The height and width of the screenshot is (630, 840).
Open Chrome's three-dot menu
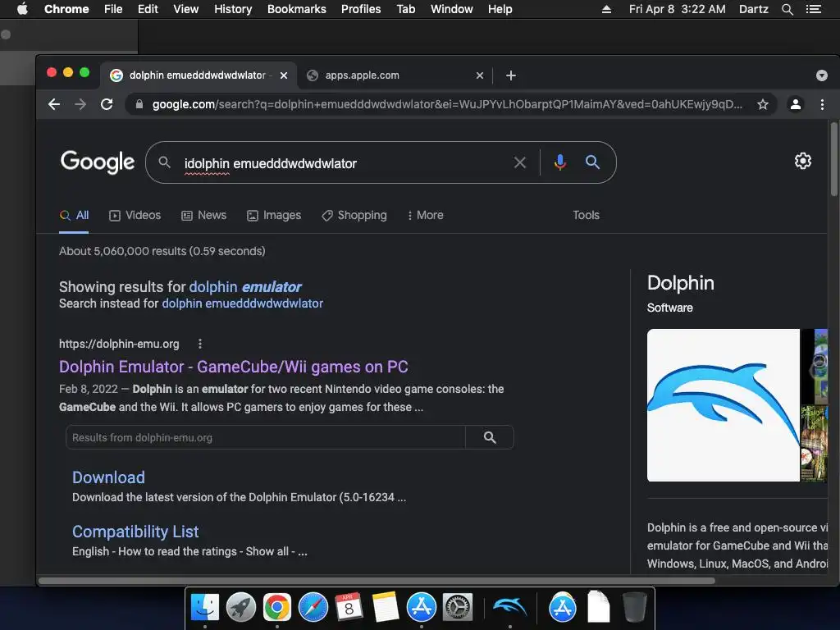click(822, 104)
